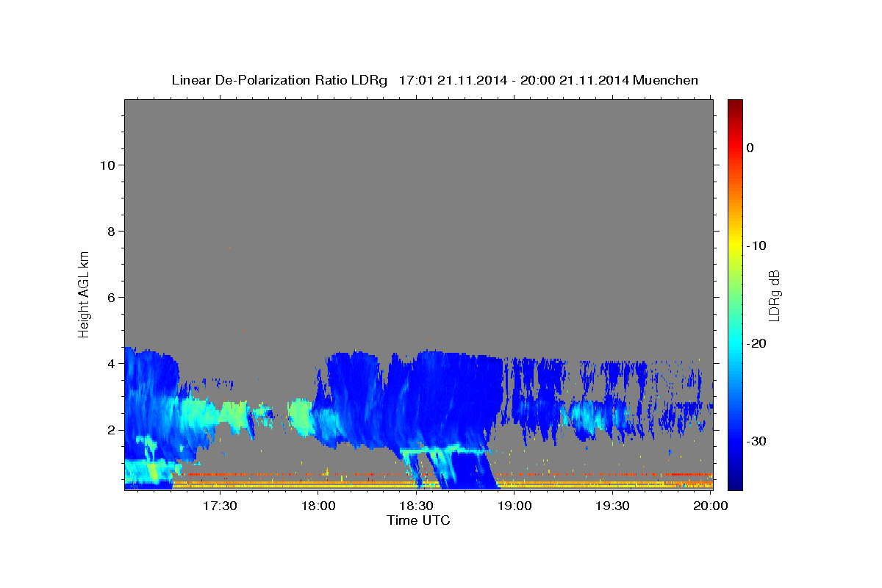Viewport: 882px width, 588px height.
Task: Click the 20:00 time tick label
Action: (x=711, y=506)
